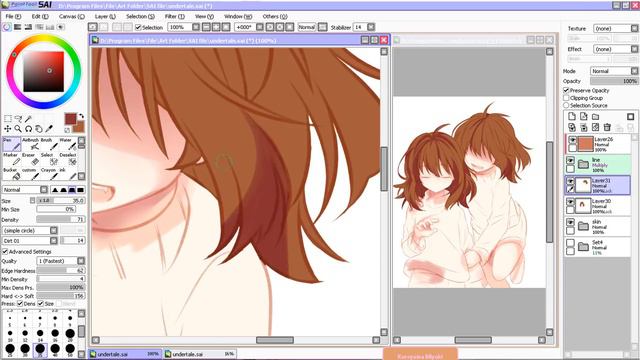This screenshot has height=360, width=640.
Task: Open the Filter menu
Action: (175, 16)
